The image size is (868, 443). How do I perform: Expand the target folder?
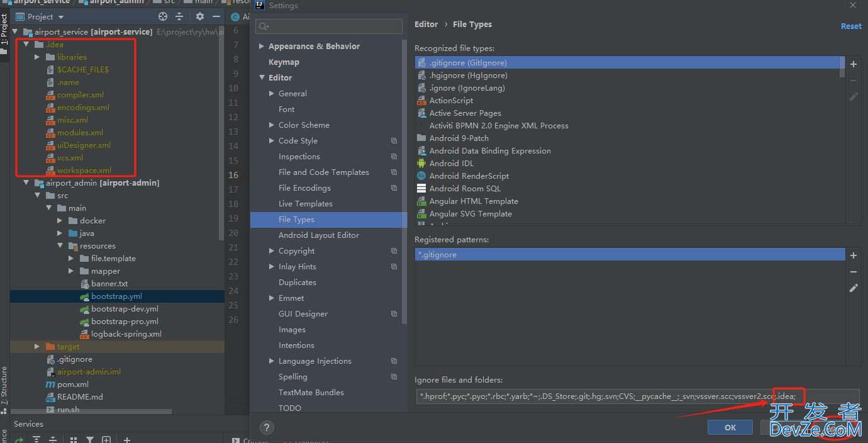coord(37,347)
